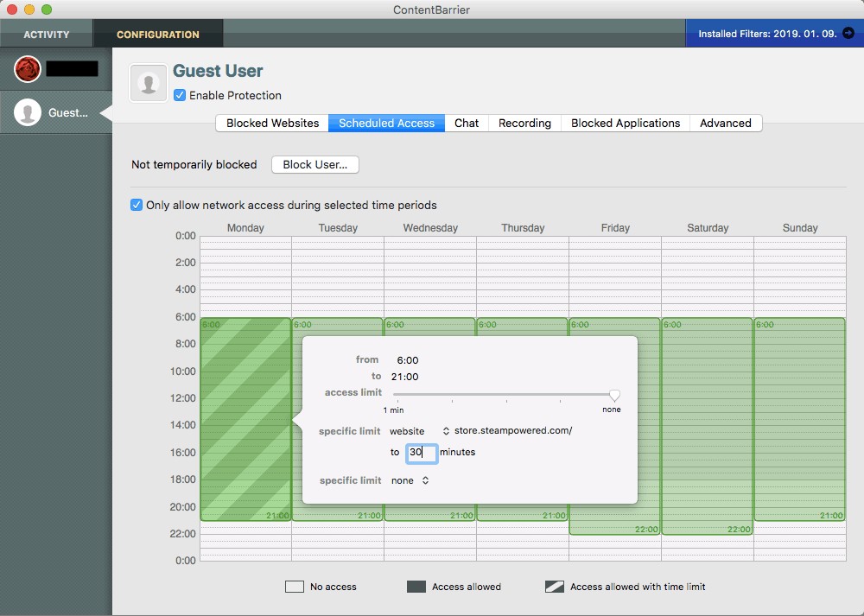Select the Guest user avatar in sidebar
This screenshot has height=616, width=864.
27,111
